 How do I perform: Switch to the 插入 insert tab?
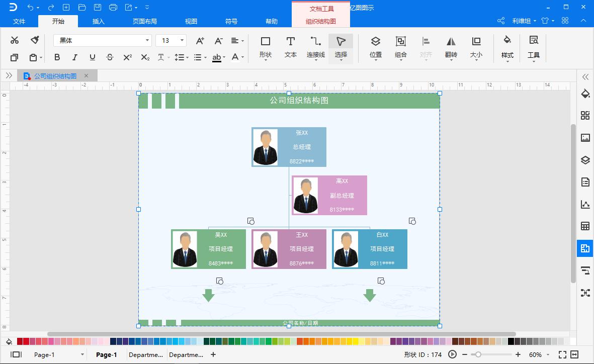pos(98,21)
